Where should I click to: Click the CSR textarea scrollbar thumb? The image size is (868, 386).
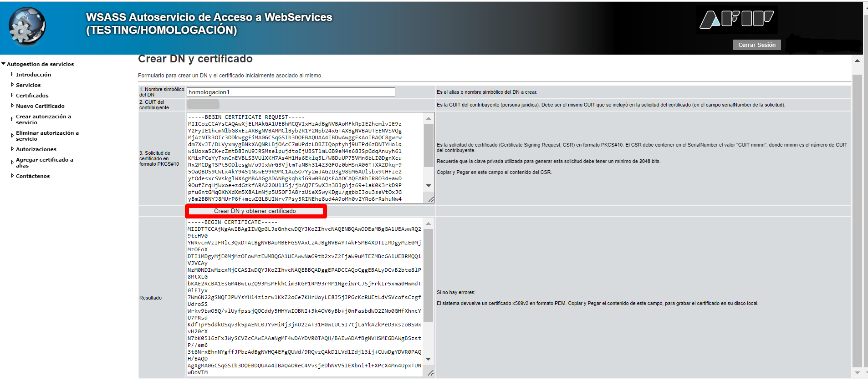click(x=429, y=146)
